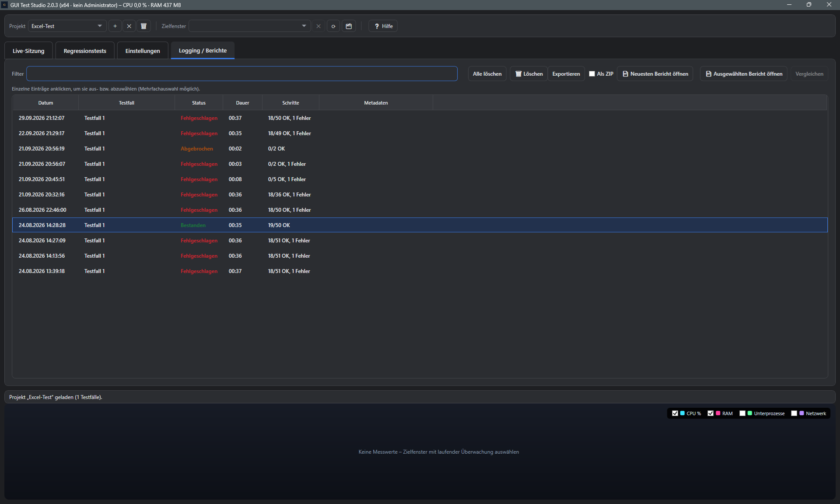Screen dimensions: 840x504
Task: Click the Exportieren button
Action: (566, 74)
